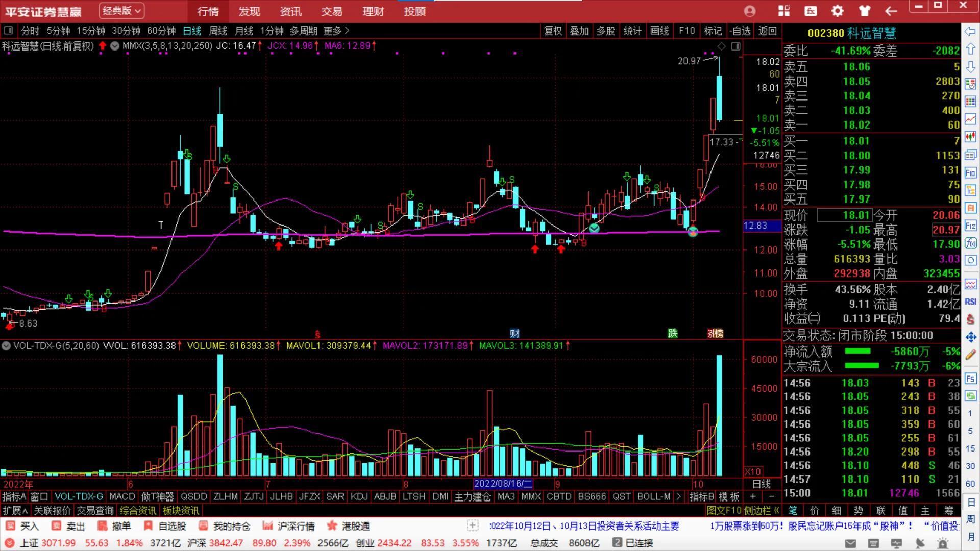This screenshot has width=980, height=551.
Task: Open my holdings (我的持仓)
Action: [x=225, y=526]
